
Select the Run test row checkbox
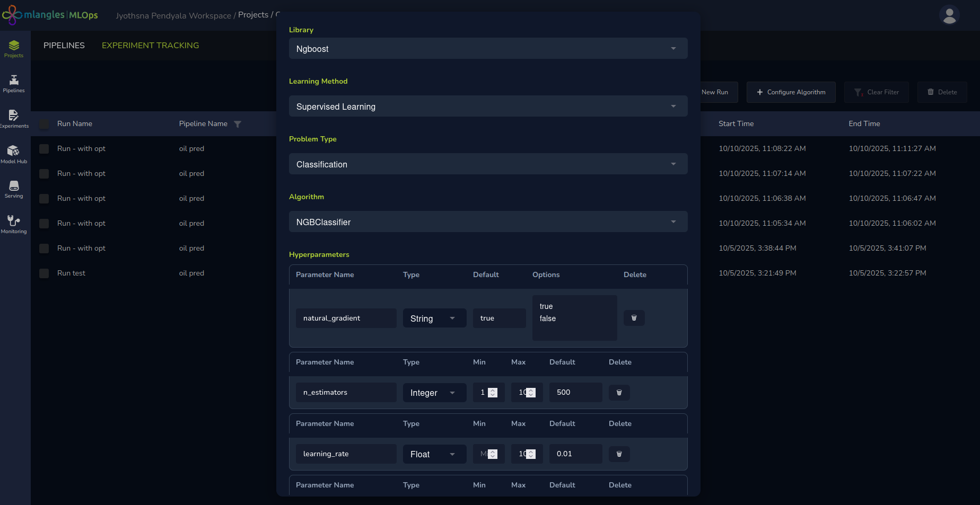pyautogui.click(x=45, y=273)
